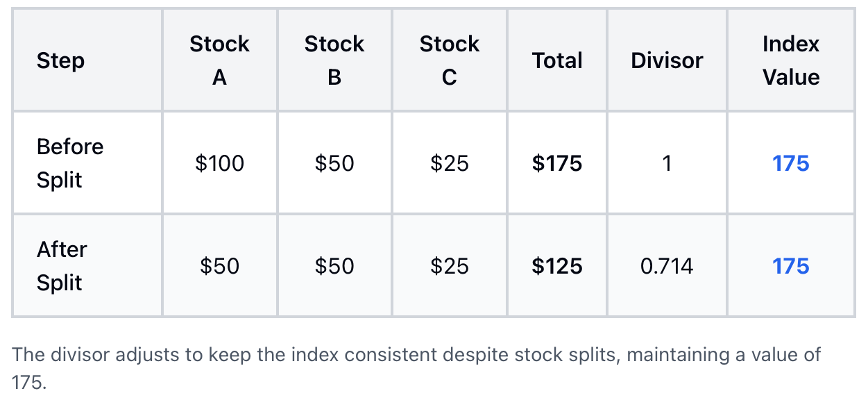The image size is (868, 407).
Task: Select Stock C's $25 before-split cell
Action: (449, 163)
